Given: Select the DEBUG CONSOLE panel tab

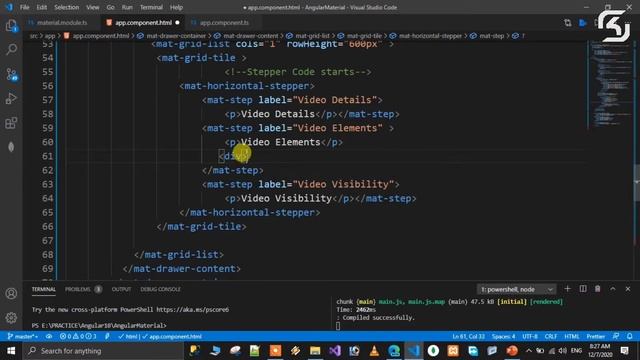Looking at the screenshot, I should [x=160, y=289].
